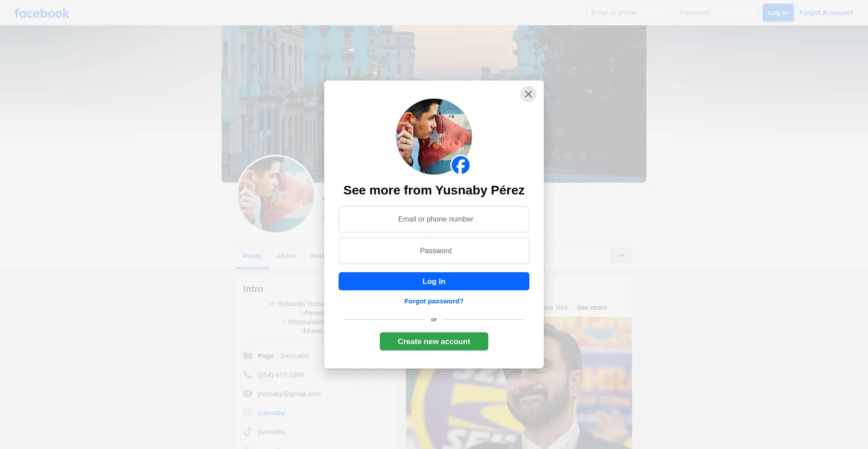Image resolution: width=868 pixels, height=449 pixels.
Task: Click the Facebook badge on modal profile picture
Action: pos(460,165)
